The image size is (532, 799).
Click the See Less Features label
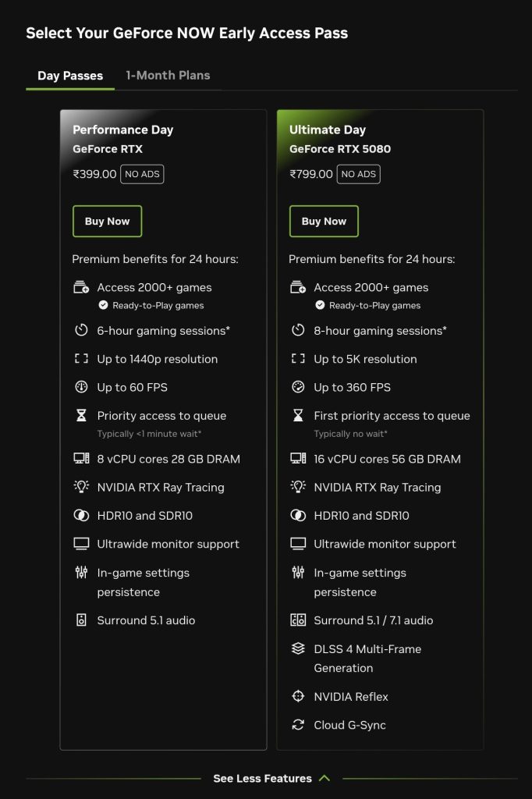pyautogui.click(x=262, y=778)
